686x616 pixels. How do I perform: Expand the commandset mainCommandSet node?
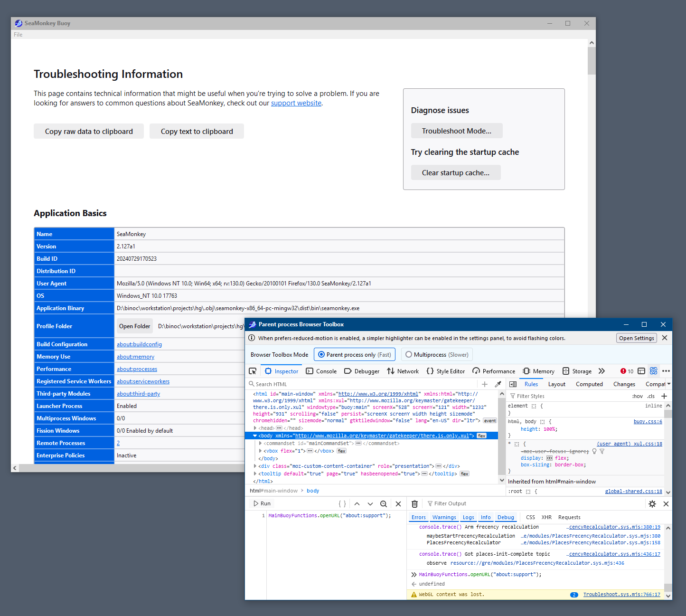[260, 444]
